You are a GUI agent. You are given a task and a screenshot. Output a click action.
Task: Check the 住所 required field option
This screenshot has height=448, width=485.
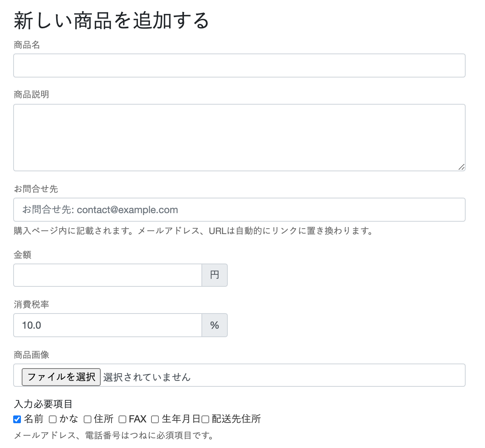pyautogui.click(x=88, y=419)
